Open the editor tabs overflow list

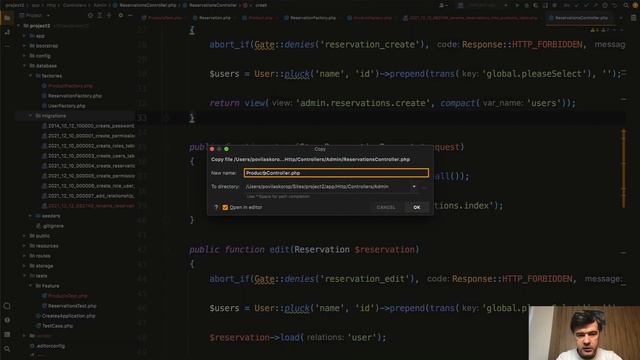(621, 18)
